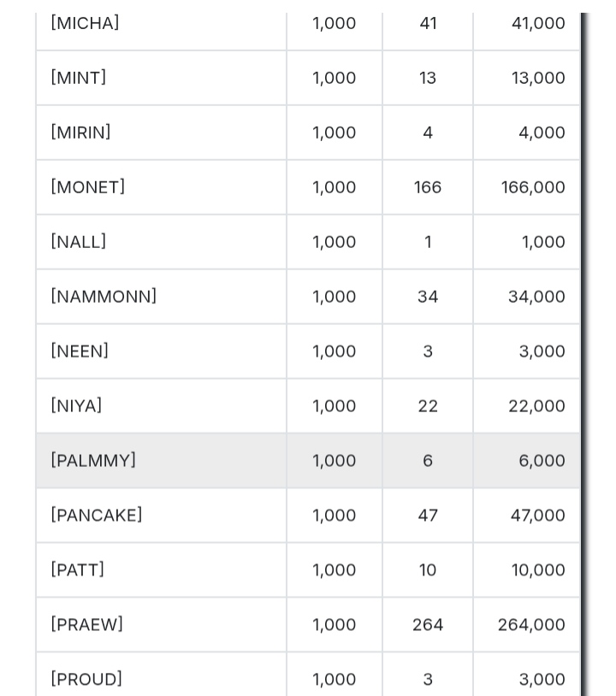
Task: Click the [PATT] name entry
Action: coord(77,570)
